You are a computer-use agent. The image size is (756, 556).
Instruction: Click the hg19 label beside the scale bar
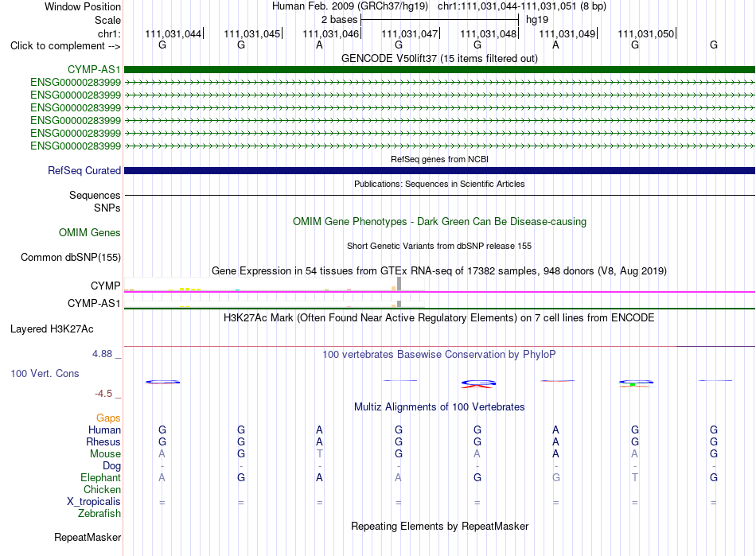[x=537, y=20]
